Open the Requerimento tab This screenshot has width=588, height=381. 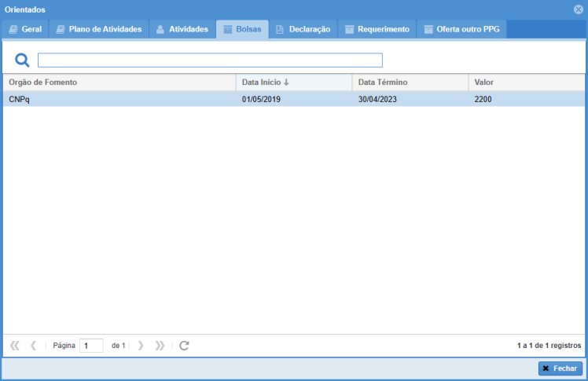[x=377, y=29]
